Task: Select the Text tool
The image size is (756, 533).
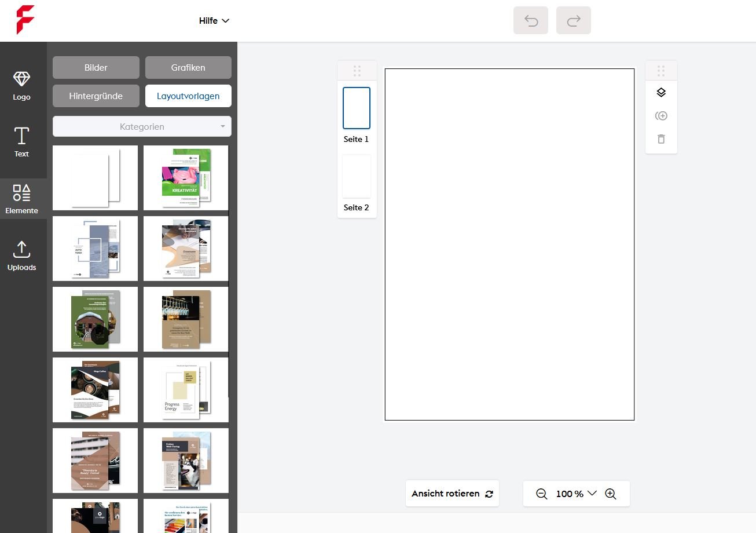Action: tap(21, 143)
